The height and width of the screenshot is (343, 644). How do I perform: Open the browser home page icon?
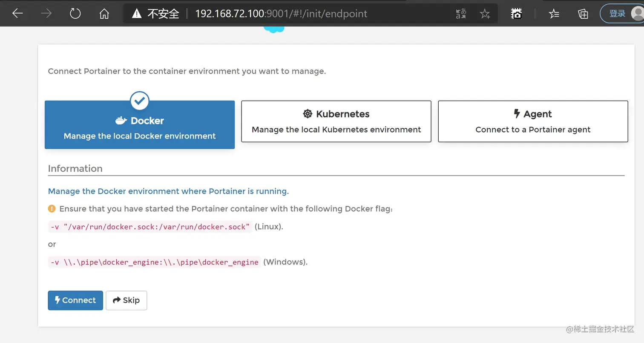click(x=104, y=14)
